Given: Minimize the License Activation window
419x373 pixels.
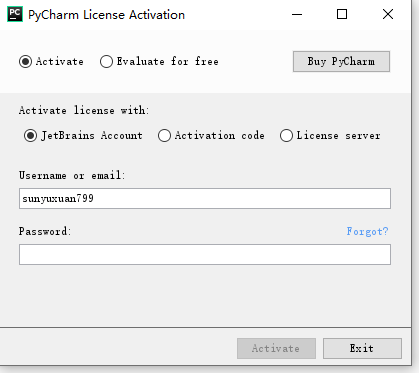Looking at the screenshot, I should pyautogui.click(x=297, y=14).
